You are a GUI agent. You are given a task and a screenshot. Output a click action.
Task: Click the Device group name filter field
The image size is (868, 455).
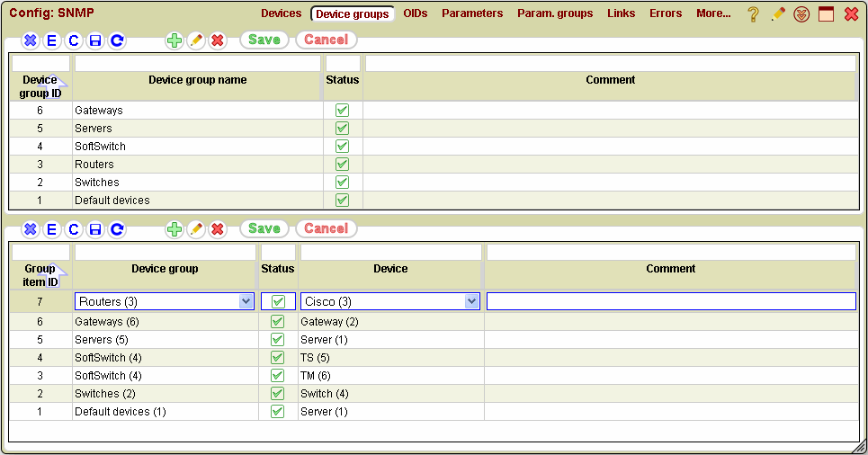tap(198, 63)
